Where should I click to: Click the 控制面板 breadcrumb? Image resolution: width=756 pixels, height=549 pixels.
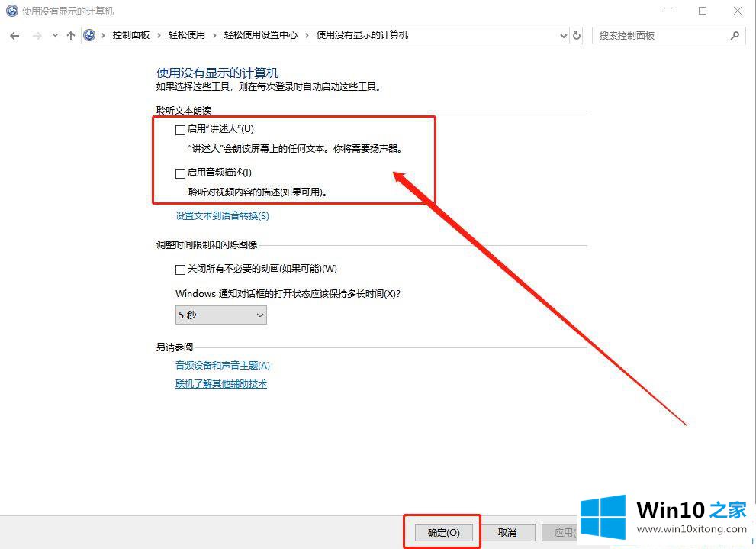[131, 35]
